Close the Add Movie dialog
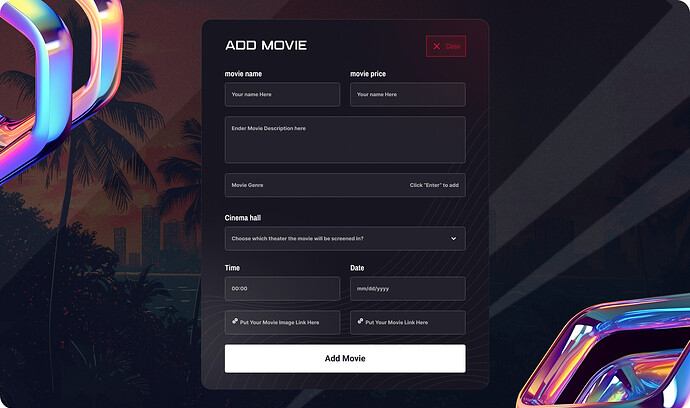This screenshot has height=408, width=690. (x=446, y=46)
